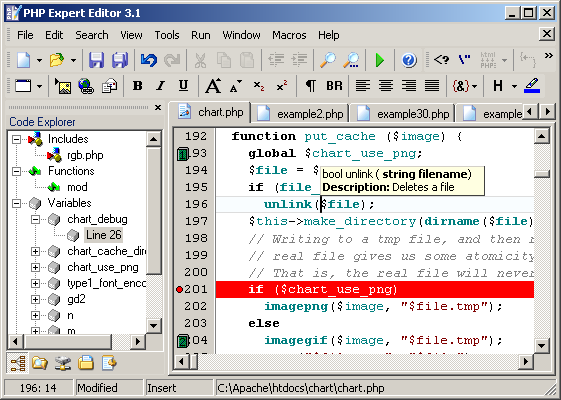Click the Save All double floppy icon
This screenshot has width=561, height=400.
pos(120,60)
